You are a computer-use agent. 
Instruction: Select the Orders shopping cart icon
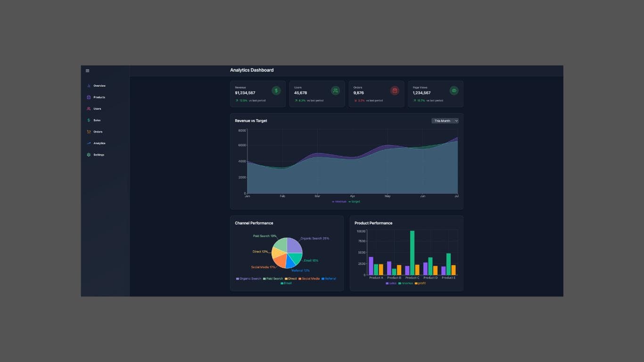click(x=89, y=132)
